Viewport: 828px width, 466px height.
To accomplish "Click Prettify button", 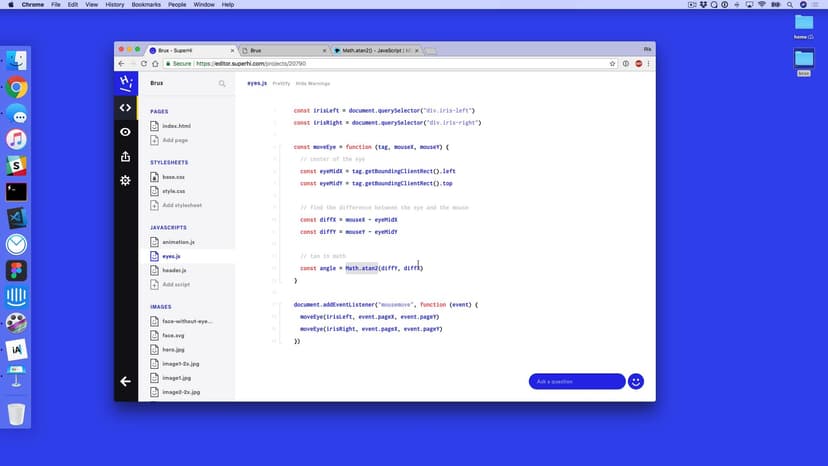I will pos(281,83).
